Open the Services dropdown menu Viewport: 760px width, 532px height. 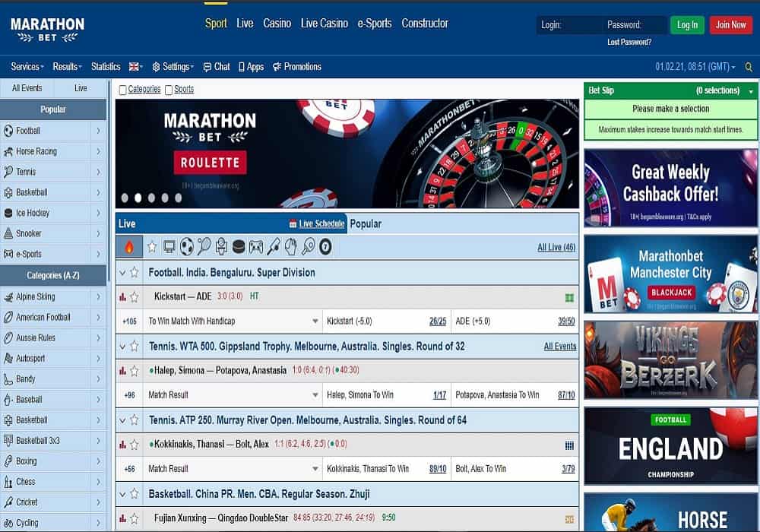click(27, 67)
